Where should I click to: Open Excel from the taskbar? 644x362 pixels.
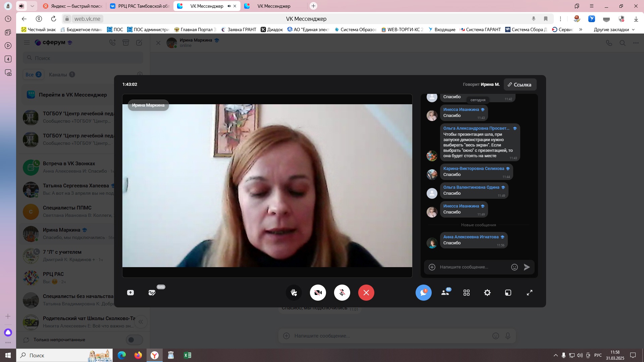point(187,355)
